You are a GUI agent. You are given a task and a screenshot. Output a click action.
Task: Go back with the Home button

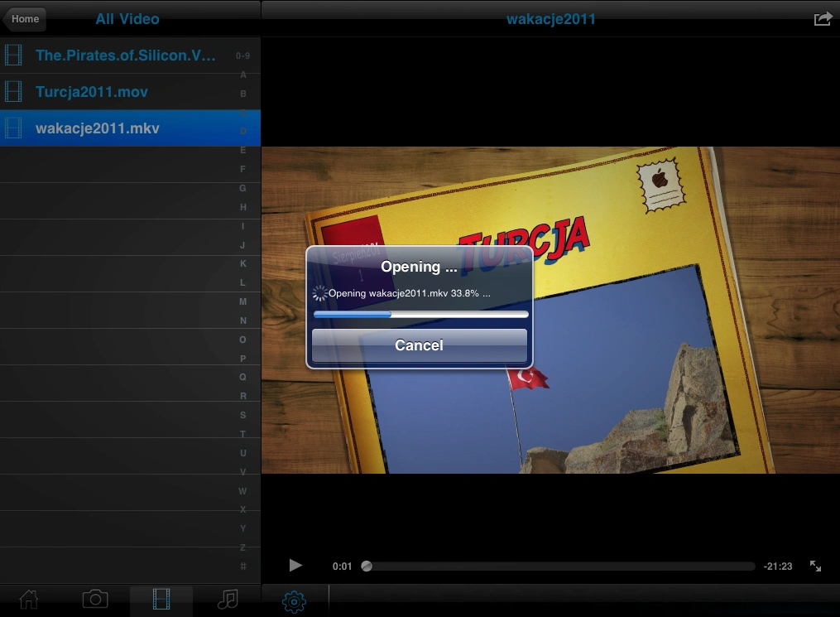coord(24,19)
